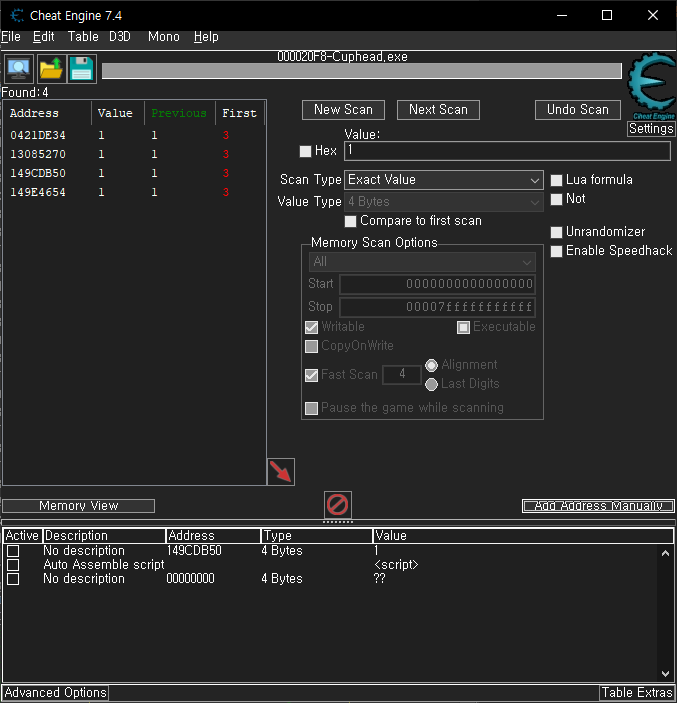Enable the Hex checkbox
This screenshot has height=703, width=677.
point(305,151)
